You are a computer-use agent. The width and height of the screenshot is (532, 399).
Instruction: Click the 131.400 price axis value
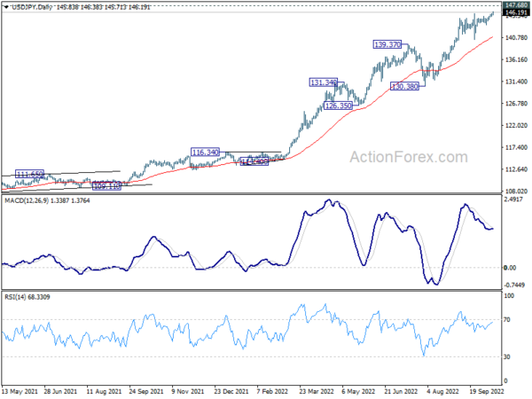click(x=516, y=82)
